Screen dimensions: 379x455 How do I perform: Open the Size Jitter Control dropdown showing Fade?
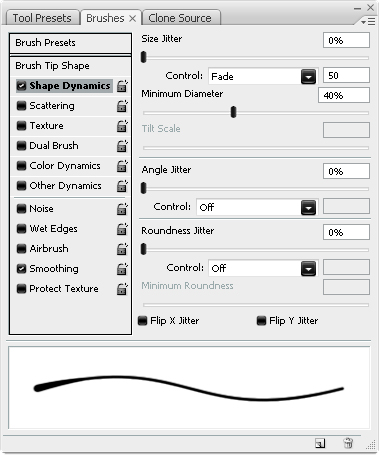pyautogui.click(x=263, y=76)
